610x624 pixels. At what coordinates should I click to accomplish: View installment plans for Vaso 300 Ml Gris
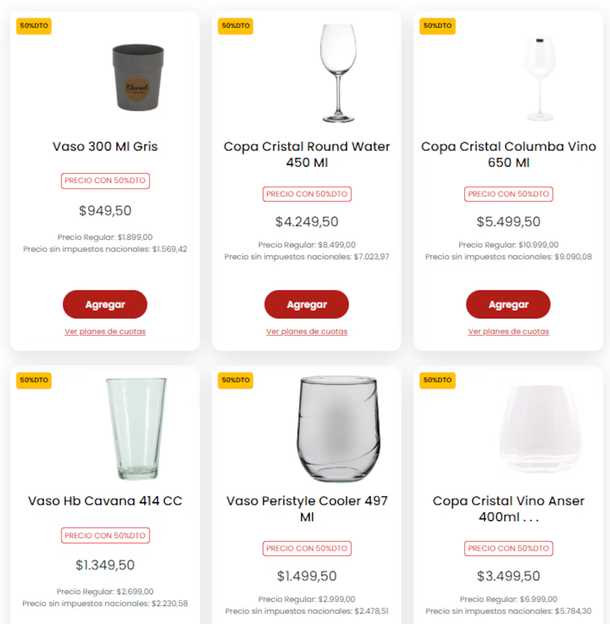tap(105, 331)
